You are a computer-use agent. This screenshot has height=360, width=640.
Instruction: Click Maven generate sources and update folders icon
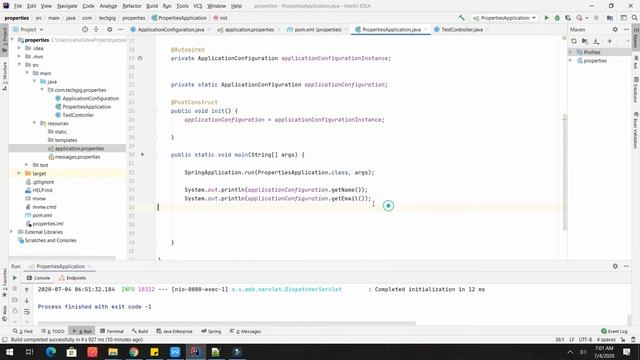pyautogui.click(x=585, y=41)
